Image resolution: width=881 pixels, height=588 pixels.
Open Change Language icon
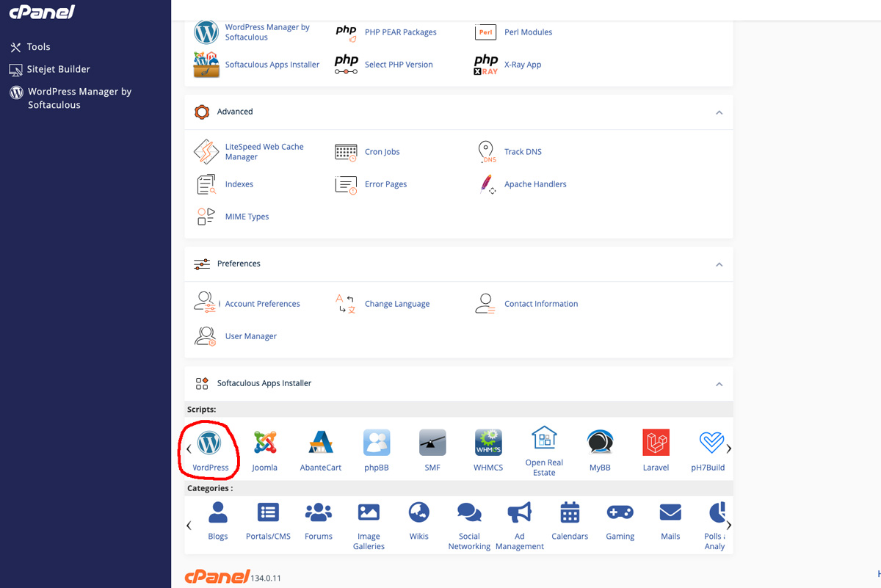coord(346,303)
